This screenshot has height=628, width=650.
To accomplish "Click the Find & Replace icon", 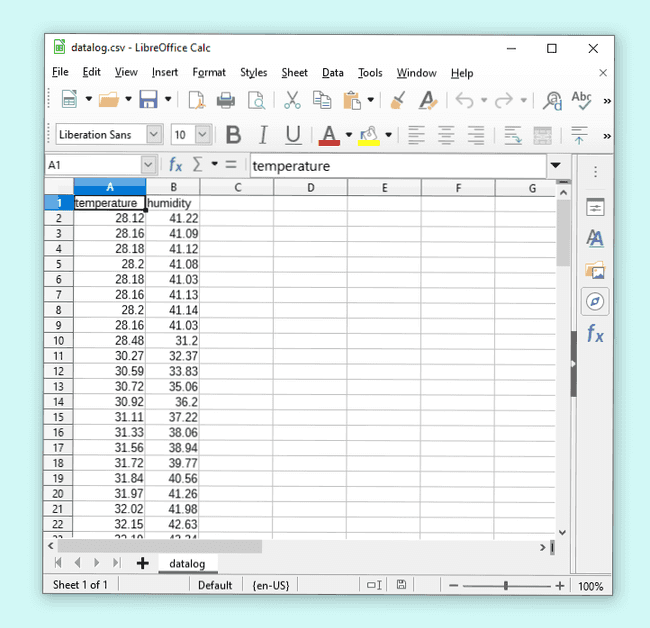I will (x=552, y=100).
